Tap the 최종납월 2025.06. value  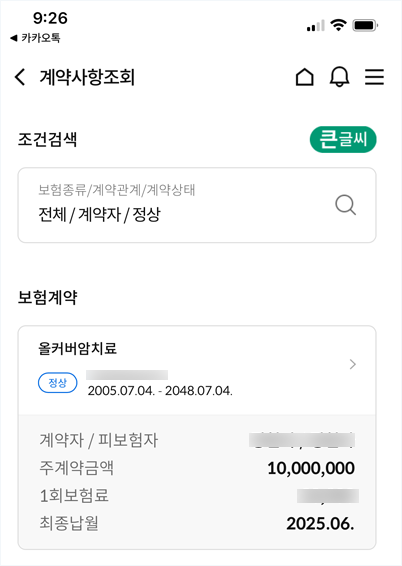(x=320, y=524)
